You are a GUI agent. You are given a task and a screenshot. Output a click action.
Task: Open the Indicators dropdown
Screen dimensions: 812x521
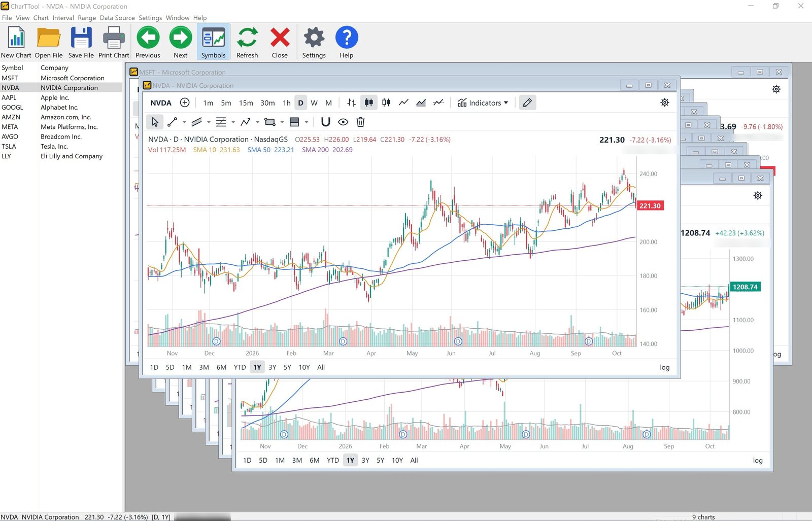click(483, 102)
